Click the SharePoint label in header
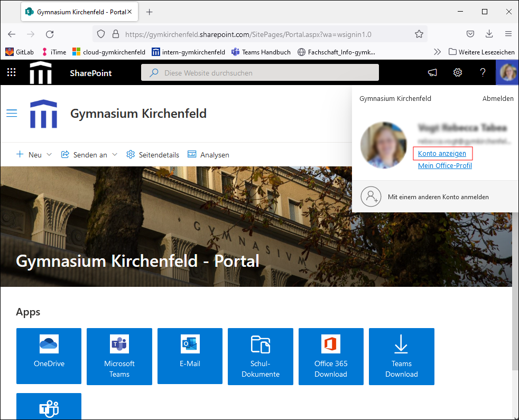519x420 pixels. (91, 73)
